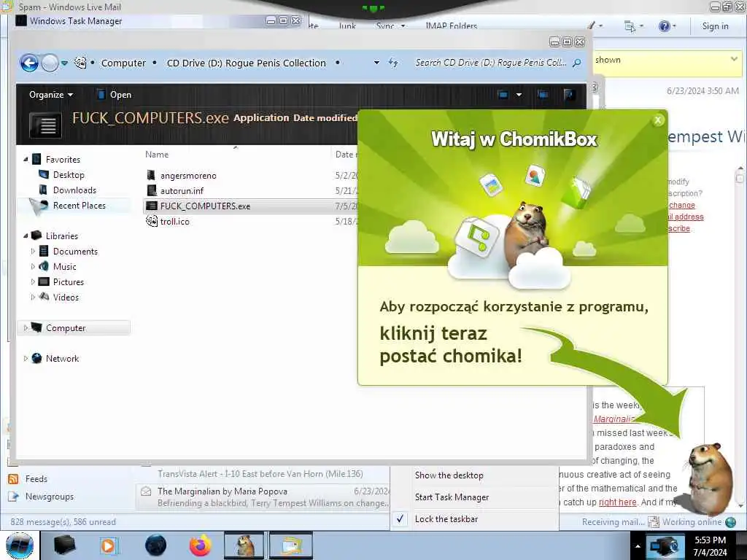747x560 pixels.
Task: Click the Computer breadcrumb in address bar
Action: click(x=123, y=63)
